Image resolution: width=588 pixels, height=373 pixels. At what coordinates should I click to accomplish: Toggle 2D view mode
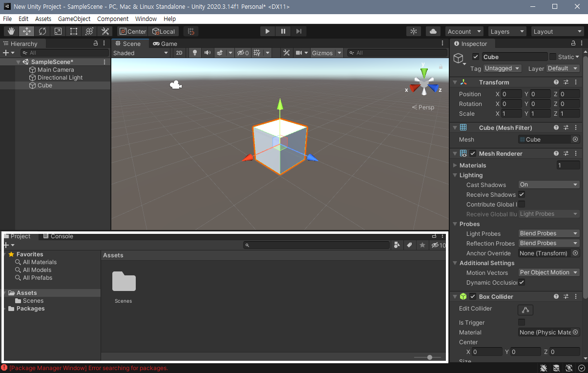coord(179,53)
